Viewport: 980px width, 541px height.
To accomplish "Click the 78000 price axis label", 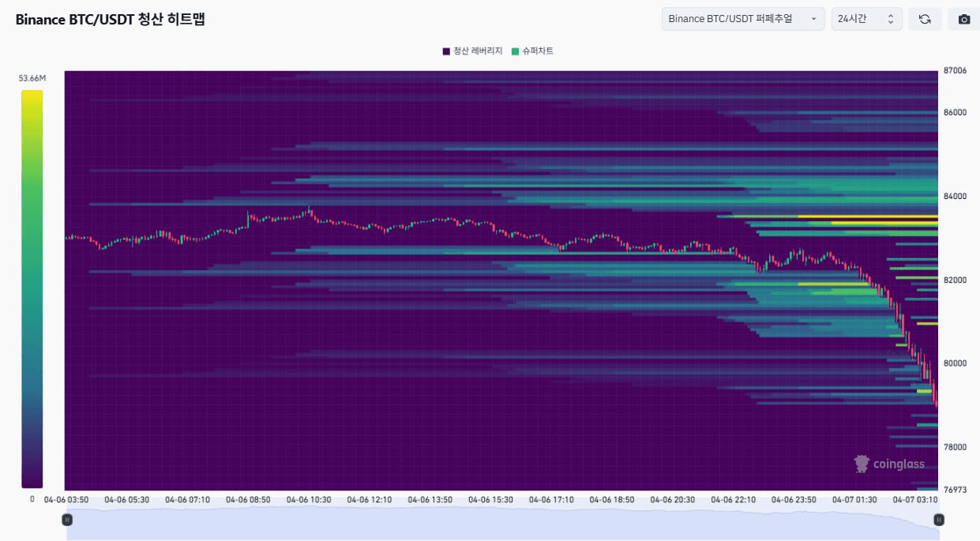I will (955, 447).
